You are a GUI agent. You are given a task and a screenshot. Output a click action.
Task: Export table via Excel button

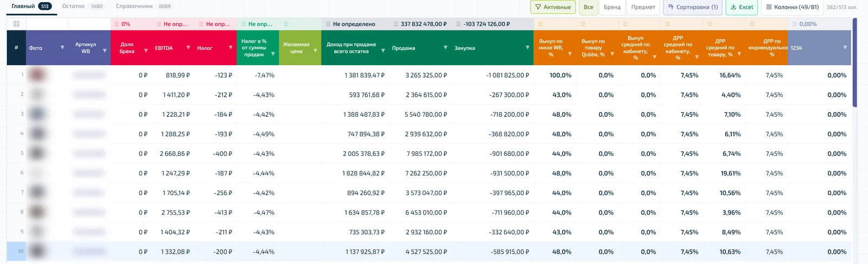[742, 7]
